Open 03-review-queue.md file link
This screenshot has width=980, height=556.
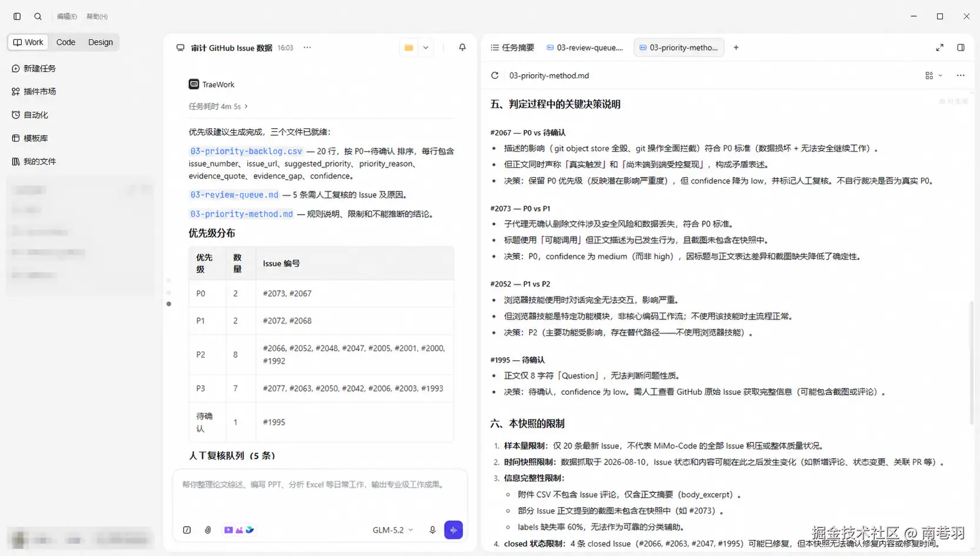pyautogui.click(x=234, y=195)
